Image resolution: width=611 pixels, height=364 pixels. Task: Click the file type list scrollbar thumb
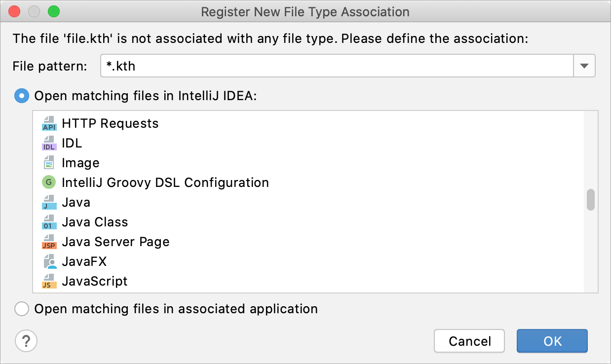coord(590,200)
